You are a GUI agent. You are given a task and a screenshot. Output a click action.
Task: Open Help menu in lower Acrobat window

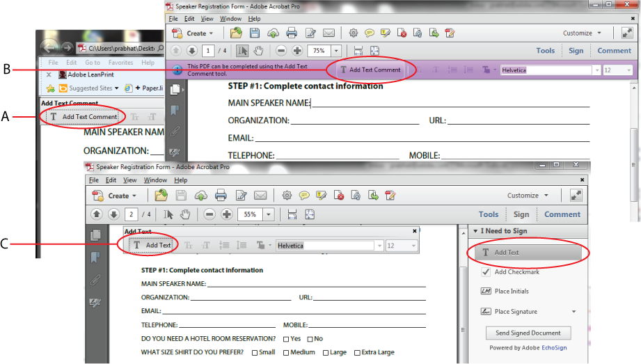[181, 180]
